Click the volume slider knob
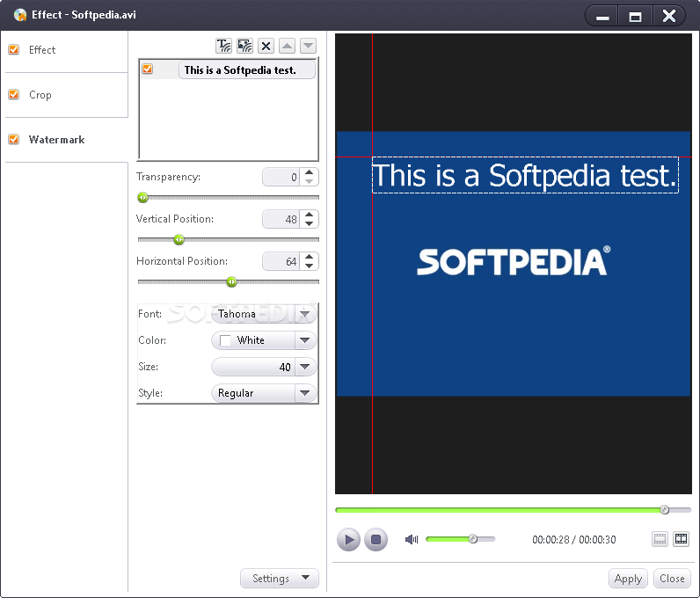 473,539
